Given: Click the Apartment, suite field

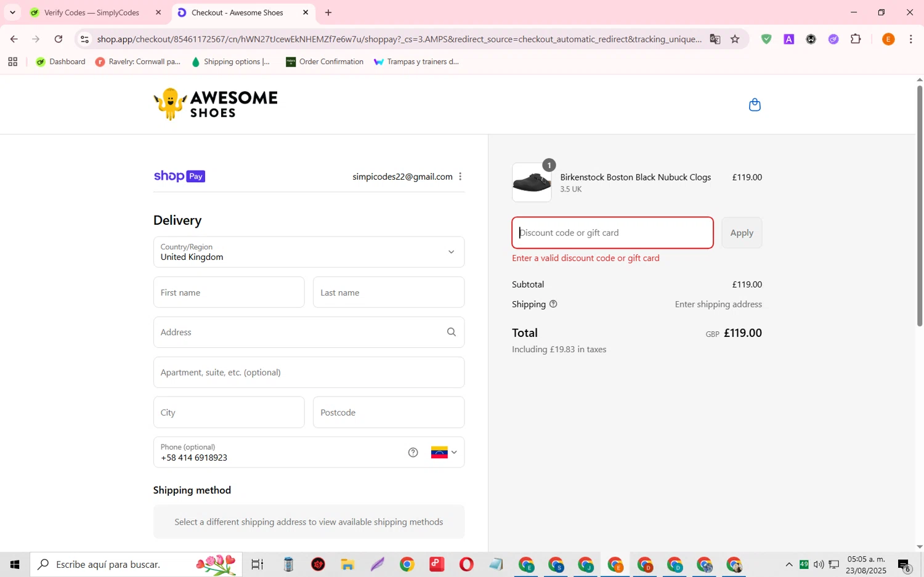Looking at the screenshot, I should pyautogui.click(x=309, y=372).
